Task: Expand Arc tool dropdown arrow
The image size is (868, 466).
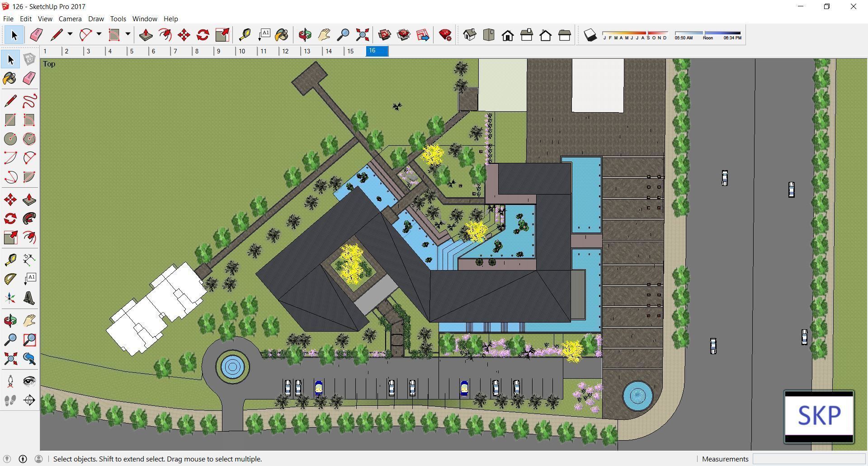Action: (99, 34)
